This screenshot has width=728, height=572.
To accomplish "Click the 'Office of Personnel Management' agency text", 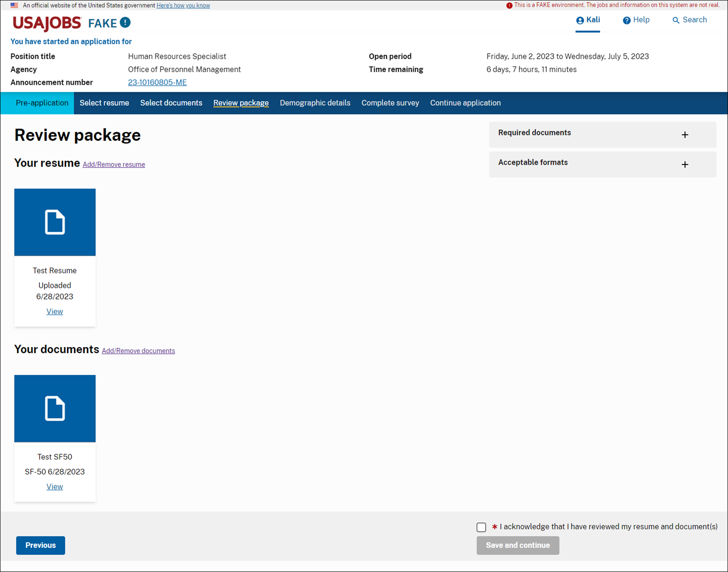I will point(184,69).
